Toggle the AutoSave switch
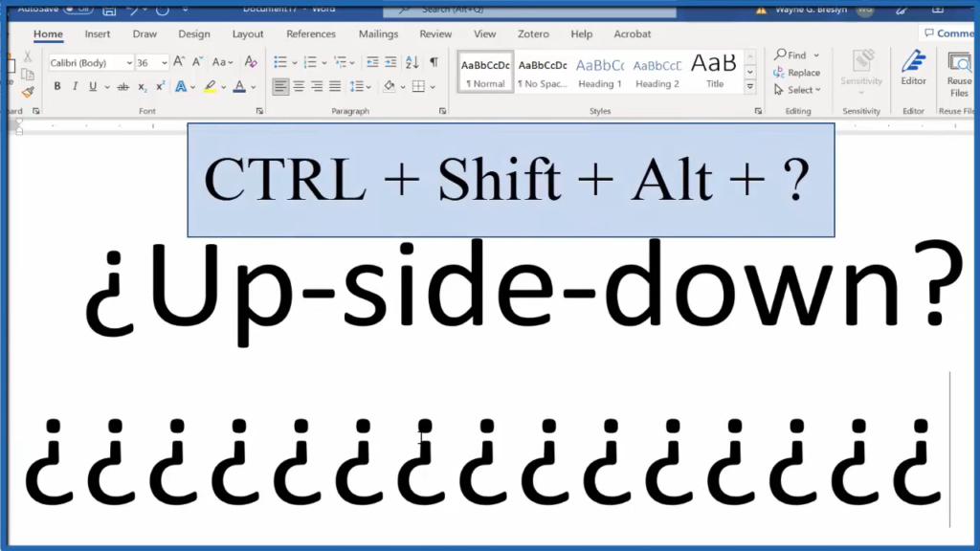 (77, 9)
